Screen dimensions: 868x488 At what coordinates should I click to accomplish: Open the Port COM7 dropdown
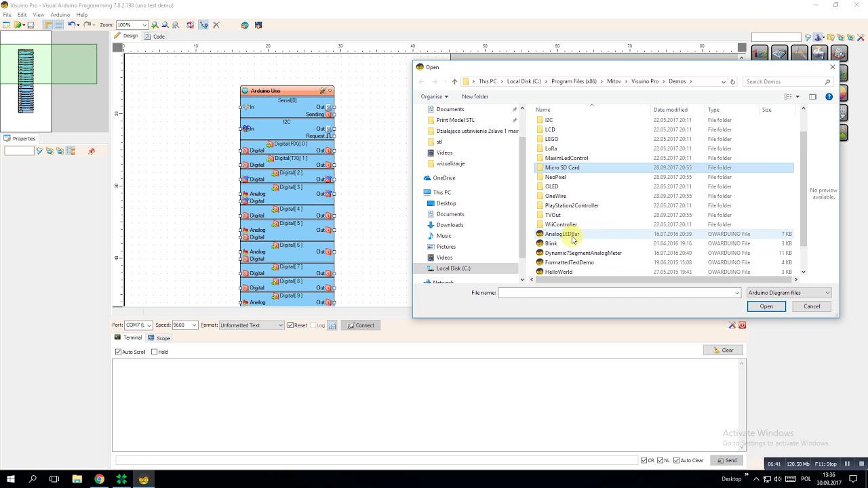point(149,325)
